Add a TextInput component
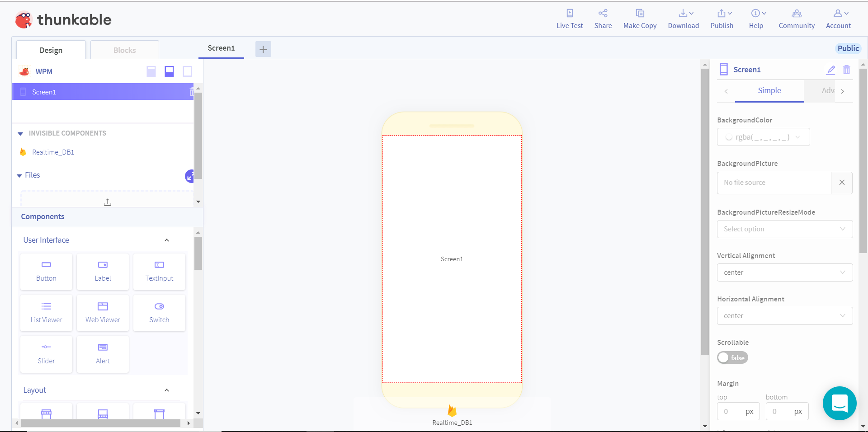The height and width of the screenshot is (432, 868). [x=159, y=272]
